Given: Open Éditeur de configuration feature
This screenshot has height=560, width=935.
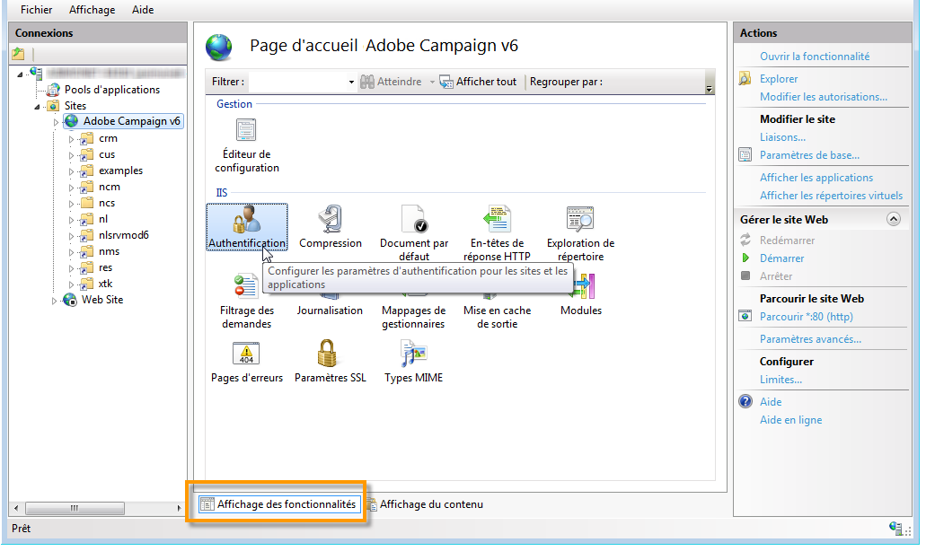Looking at the screenshot, I should pyautogui.click(x=246, y=146).
